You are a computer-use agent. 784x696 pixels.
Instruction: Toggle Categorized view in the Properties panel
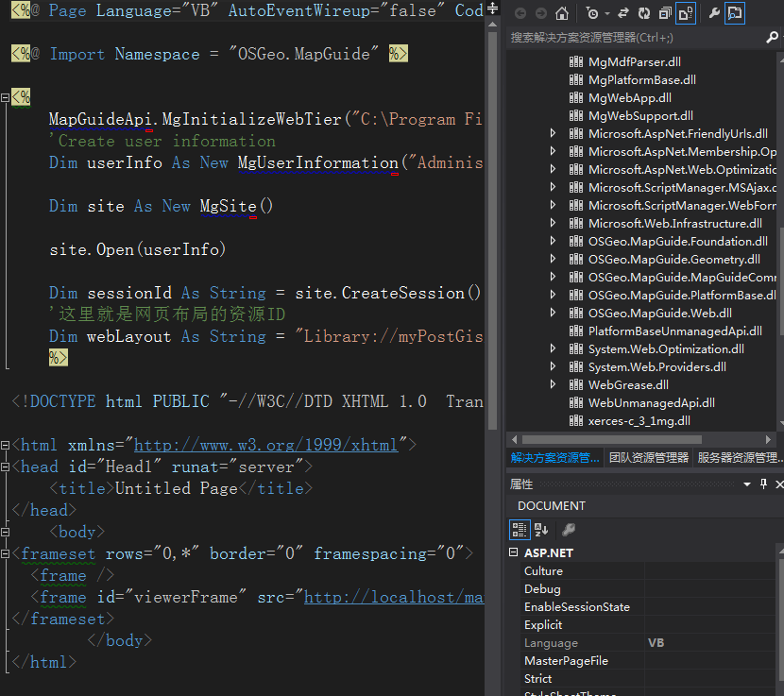[x=520, y=530]
